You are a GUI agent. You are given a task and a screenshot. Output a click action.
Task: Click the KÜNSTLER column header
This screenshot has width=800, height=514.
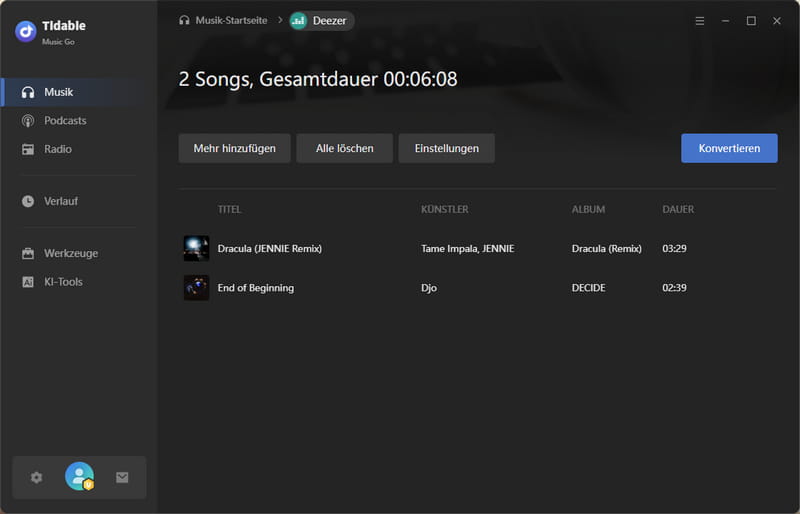click(x=444, y=209)
